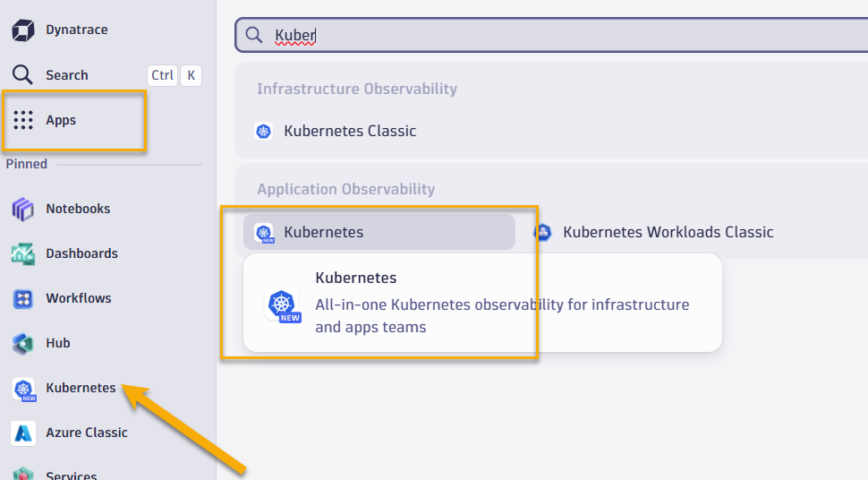Image resolution: width=868 pixels, height=480 pixels.
Task: Open the Dashboards icon in sidebar
Action: (x=23, y=253)
